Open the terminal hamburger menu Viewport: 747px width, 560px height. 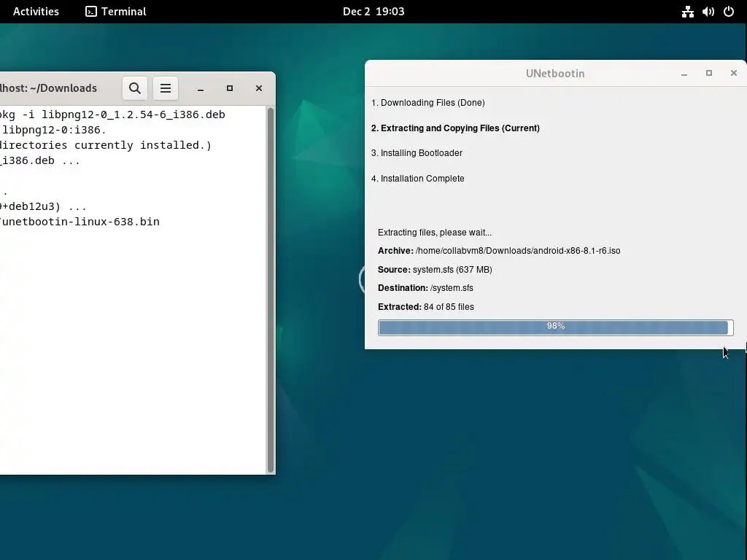pyautogui.click(x=166, y=88)
